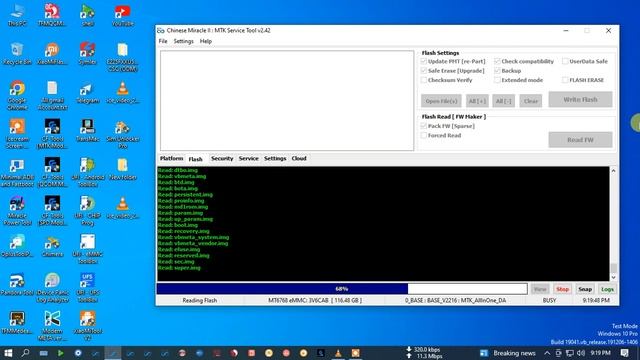
Task: Toggle the Backup checkbox
Action: point(497,71)
